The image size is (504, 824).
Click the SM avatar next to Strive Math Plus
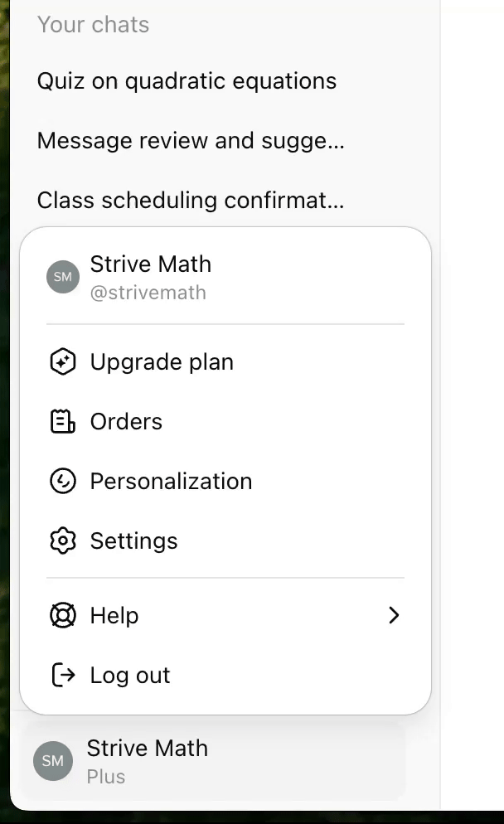tap(52, 760)
